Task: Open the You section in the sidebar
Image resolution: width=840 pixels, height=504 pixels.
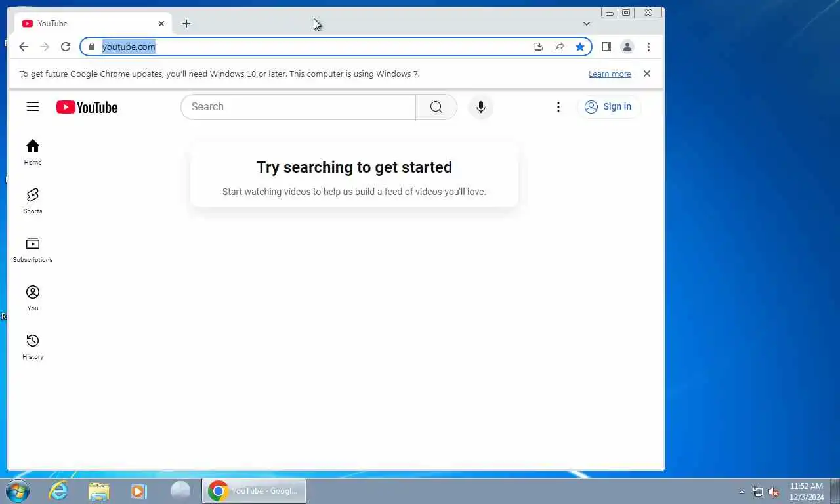Action: click(x=33, y=298)
